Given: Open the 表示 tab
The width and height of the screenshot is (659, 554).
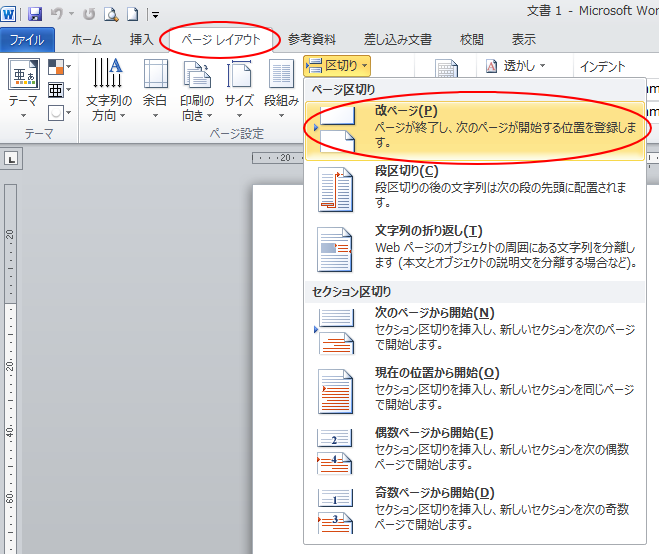Looking at the screenshot, I should pos(524,40).
